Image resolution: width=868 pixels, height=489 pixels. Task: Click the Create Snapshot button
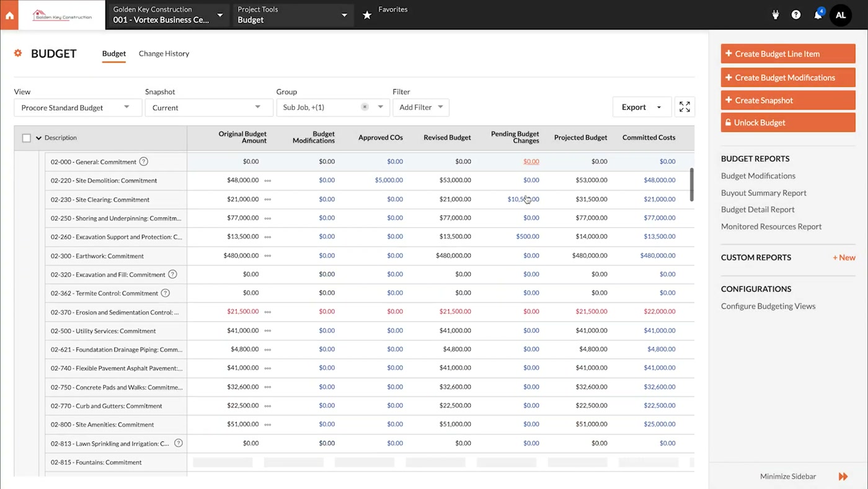click(788, 100)
